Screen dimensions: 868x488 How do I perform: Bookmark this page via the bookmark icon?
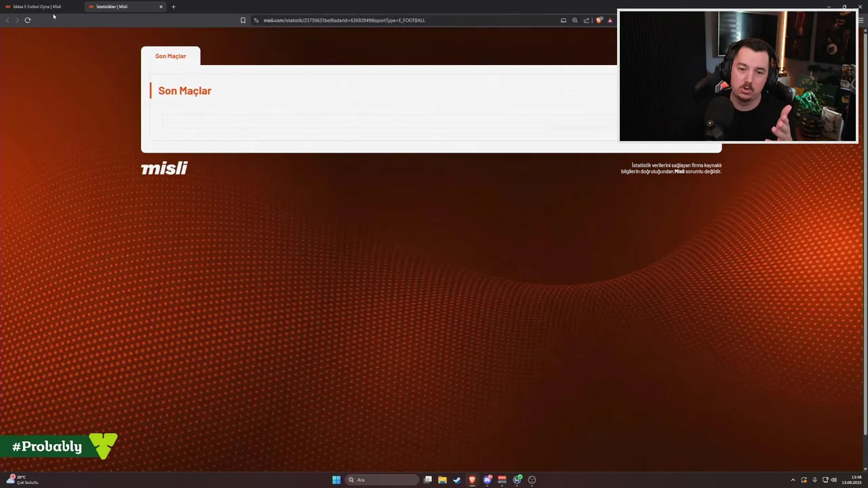[243, 20]
